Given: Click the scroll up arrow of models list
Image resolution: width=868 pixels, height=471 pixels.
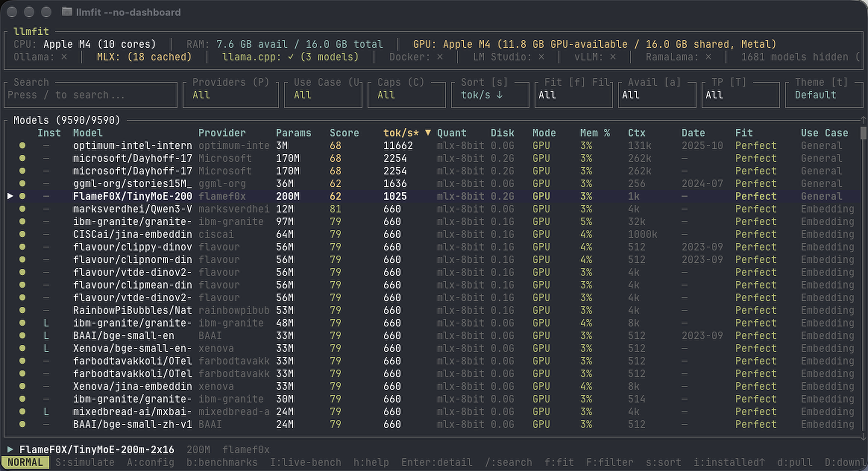Looking at the screenshot, I should [x=863, y=120].
